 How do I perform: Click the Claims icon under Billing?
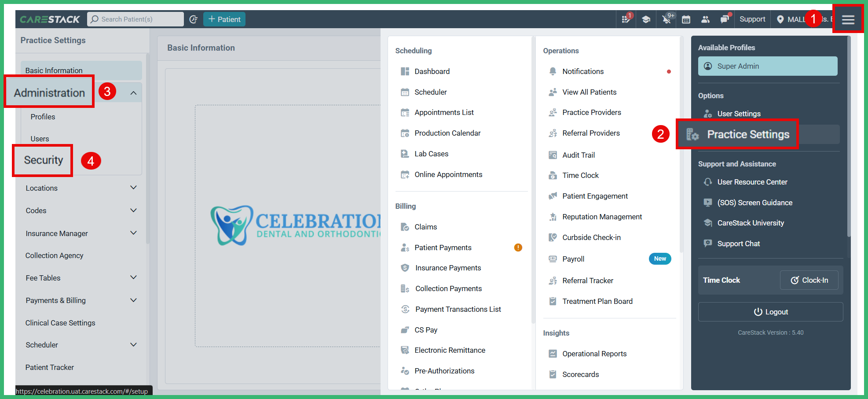pyautogui.click(x=405, y=226)
